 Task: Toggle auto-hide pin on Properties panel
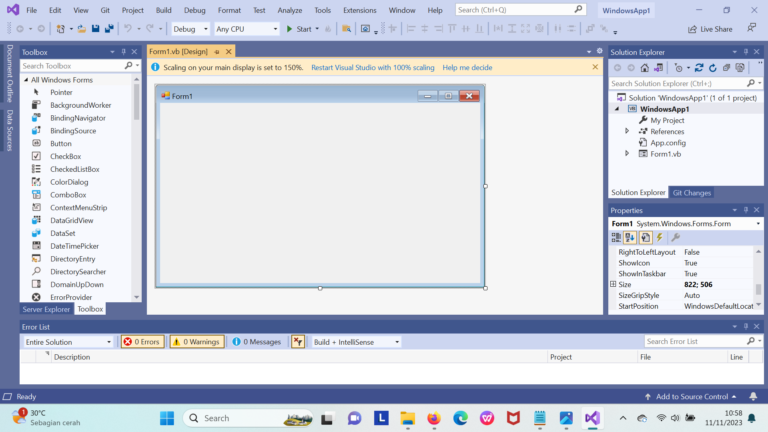pos(745,210)
